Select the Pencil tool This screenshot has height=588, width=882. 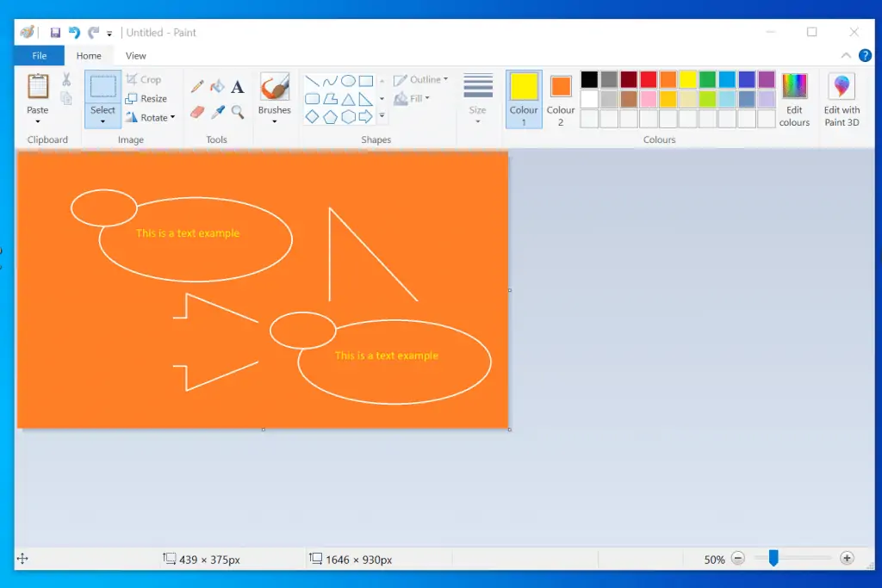click(197, 87)
